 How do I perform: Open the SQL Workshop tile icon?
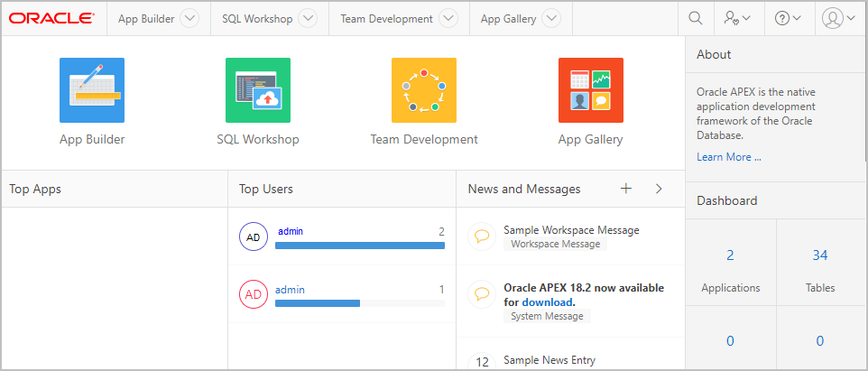click(258, 90)
